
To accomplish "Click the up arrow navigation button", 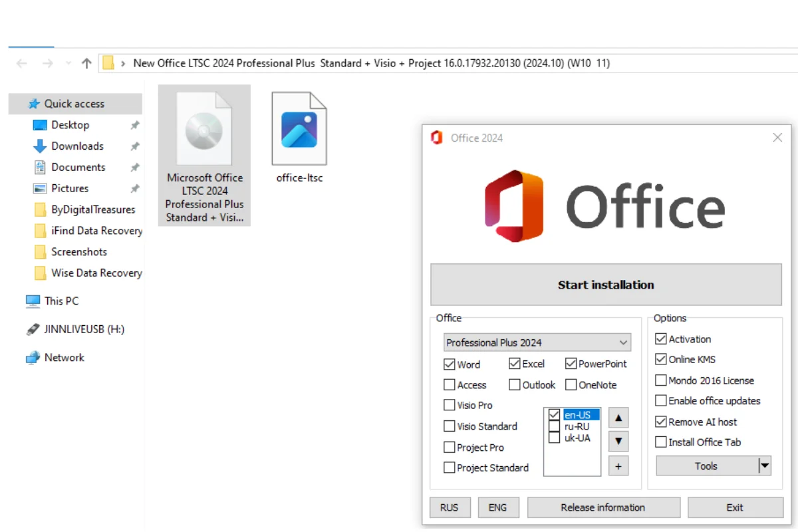I will pyautogui.click(x=86, y=64).
